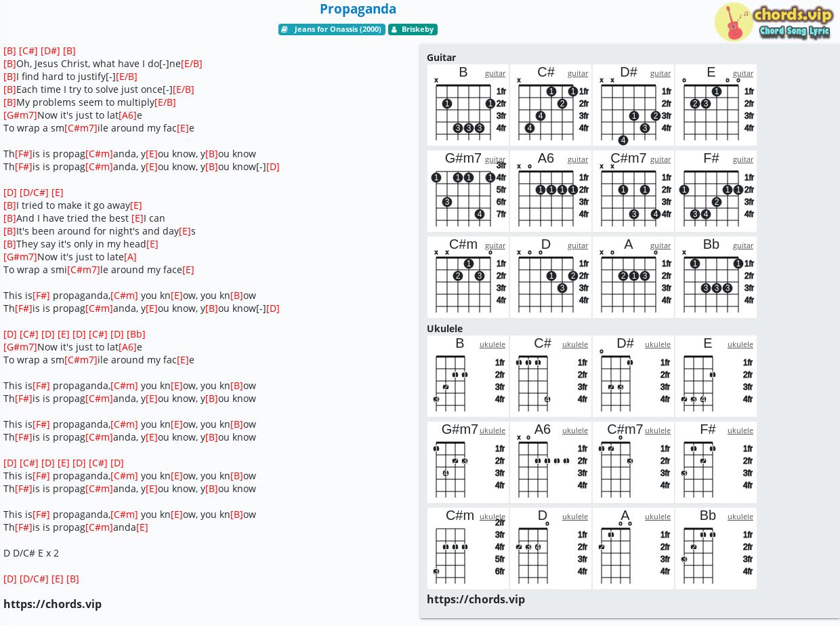
Task: Click the guitar link next to chord C#m
Action: 495,245
